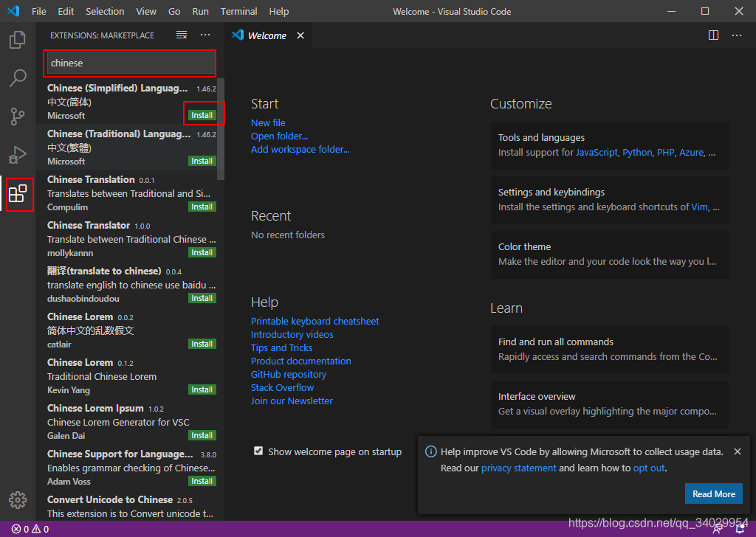756x537 pixels.
Task: Click the extensions search box
Action: click(x=131, y=63)
